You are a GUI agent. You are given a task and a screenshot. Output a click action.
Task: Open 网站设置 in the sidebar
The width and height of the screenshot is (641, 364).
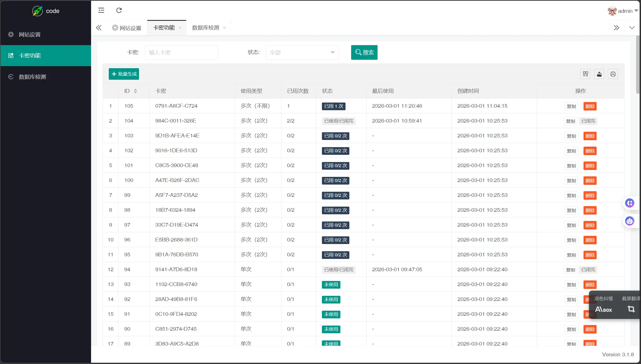[x=30, y=35]
